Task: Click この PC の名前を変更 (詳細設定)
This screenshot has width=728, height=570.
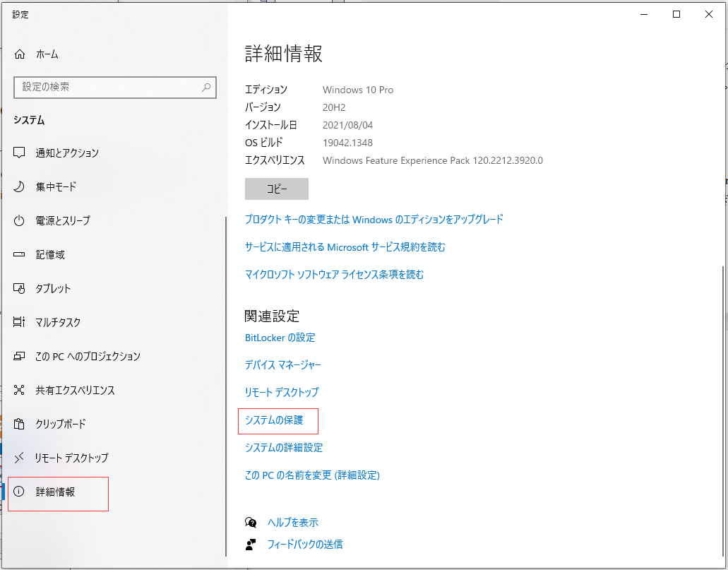Action: (313, 475)
